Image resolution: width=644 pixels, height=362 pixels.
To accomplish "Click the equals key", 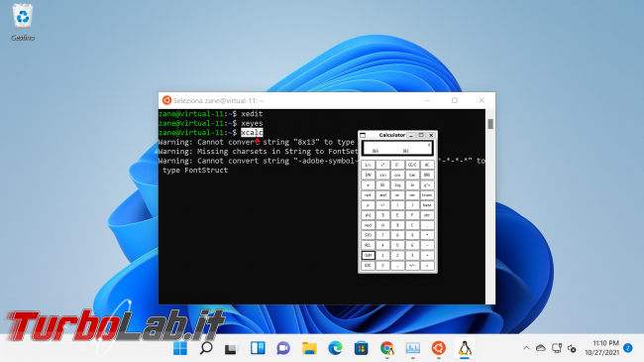I will point(427,266).
